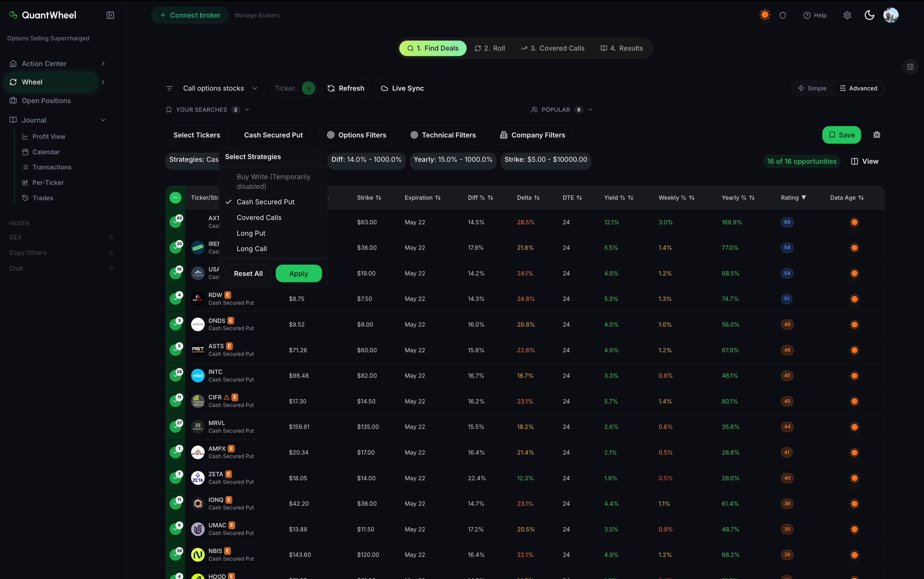Open the Cash Secured Put strategy dropdown
The width and height of the screenshot is (924, 579).
tap(273, 135)
